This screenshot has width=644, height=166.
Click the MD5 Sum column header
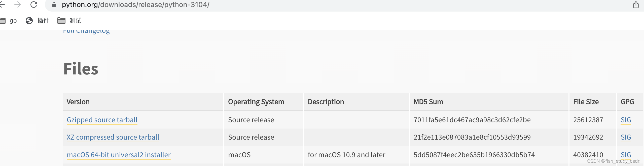[x=428, y=102]
